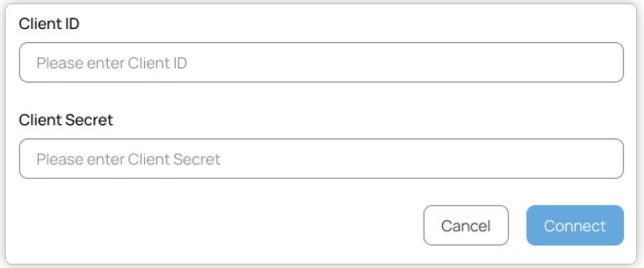
Task: Hit Connect to link the account
Action: pos(575,225)
